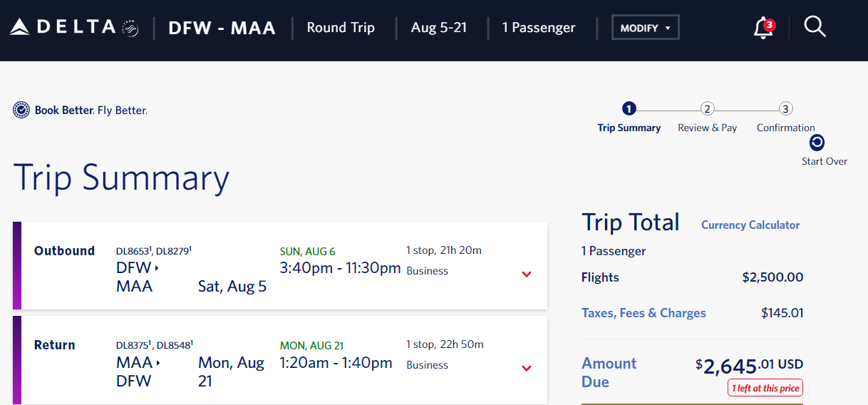868x405 pixels.
Task: Open the MODIFY dropdown
Action: click(646, 28)
